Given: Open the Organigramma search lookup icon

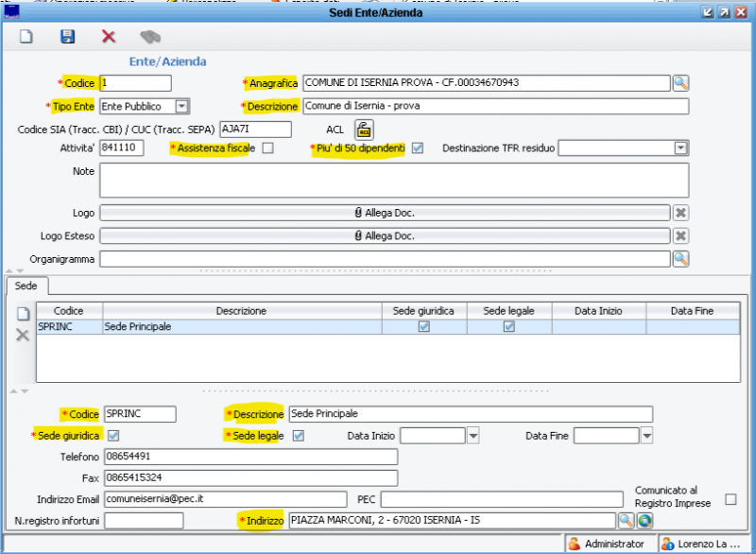Looking at the screenshot, I should 680,259.
